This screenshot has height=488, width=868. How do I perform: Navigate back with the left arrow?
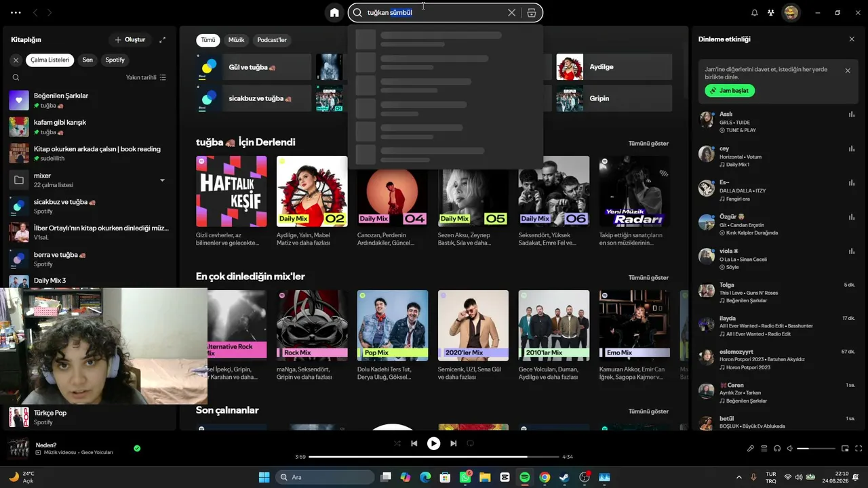(x=35, y=13)
